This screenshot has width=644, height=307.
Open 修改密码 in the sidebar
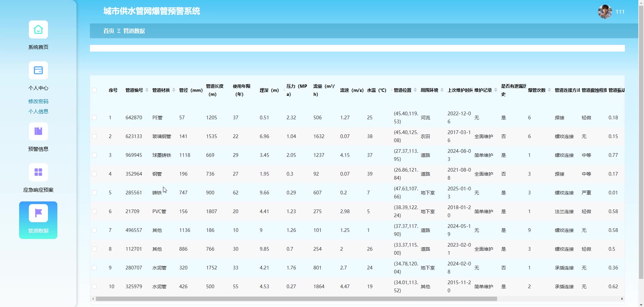tap(38, 101)
